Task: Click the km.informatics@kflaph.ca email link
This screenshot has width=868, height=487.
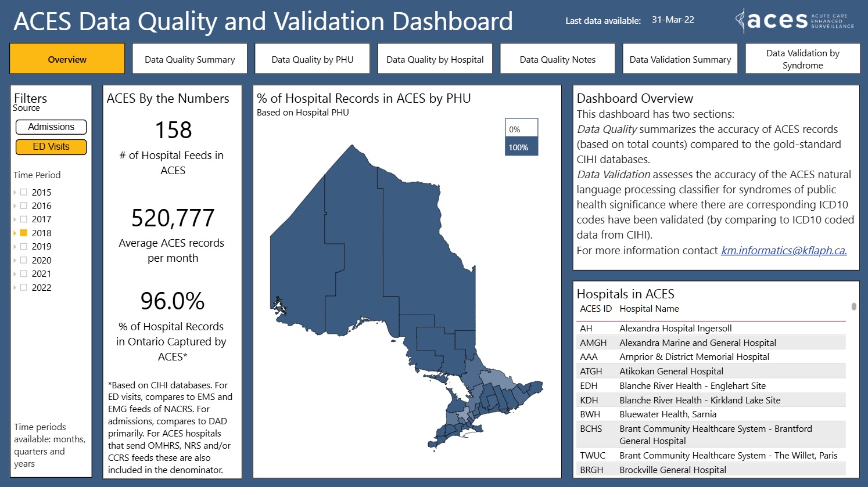Action: 784,250
